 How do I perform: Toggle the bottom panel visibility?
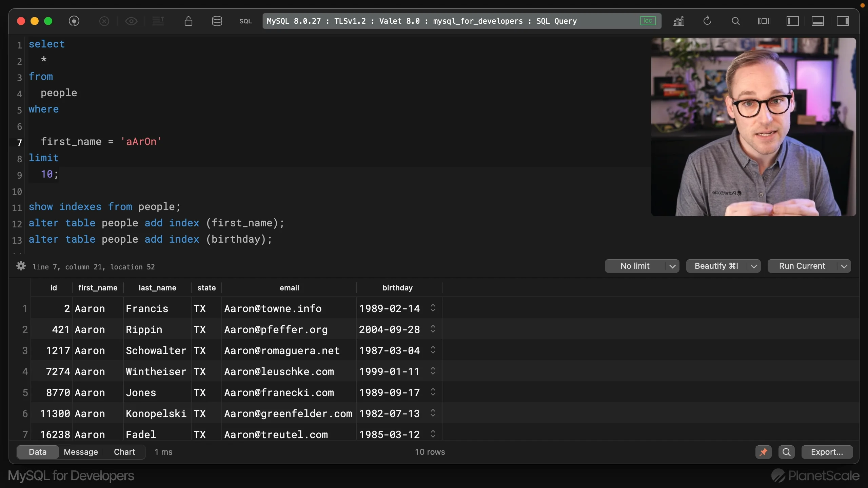817,21
